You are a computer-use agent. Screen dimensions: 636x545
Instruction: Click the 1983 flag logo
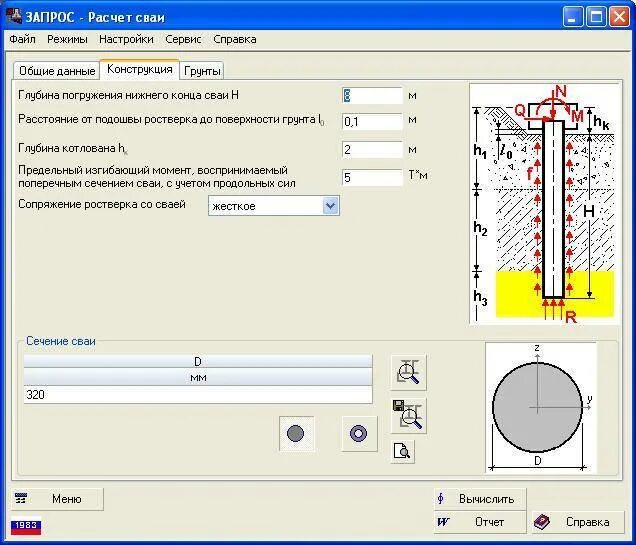pyautogui.click(x=26, y=526)
